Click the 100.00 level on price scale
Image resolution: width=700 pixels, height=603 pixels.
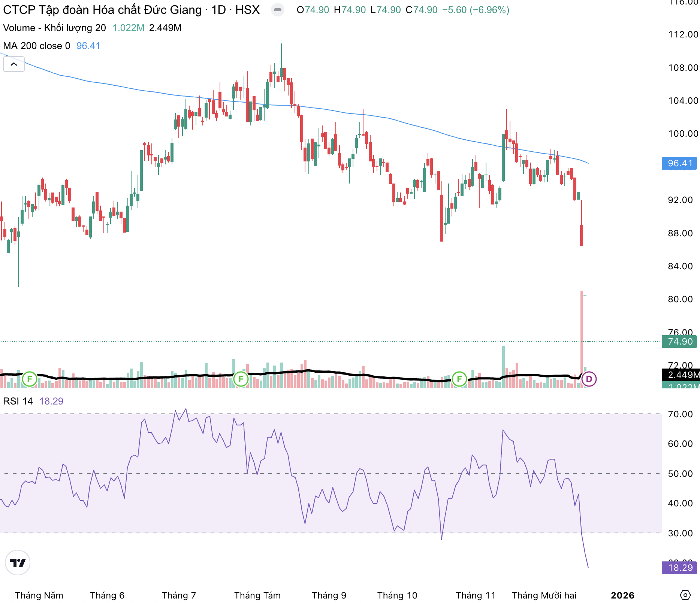pos(683,134)
